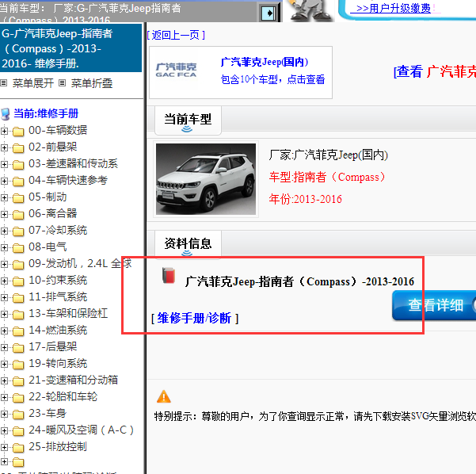
Task: Click the folder icon for 24-暖风及空调
Action: (x=18, y=431)
